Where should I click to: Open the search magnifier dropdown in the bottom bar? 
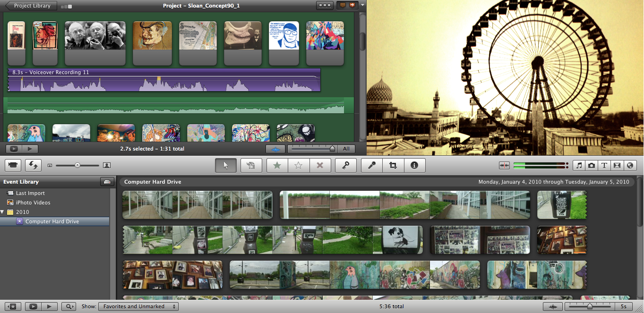click(69, 306)
